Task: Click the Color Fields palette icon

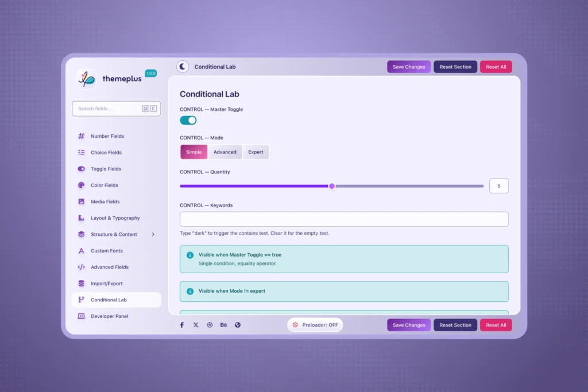Action: [82, 185]
